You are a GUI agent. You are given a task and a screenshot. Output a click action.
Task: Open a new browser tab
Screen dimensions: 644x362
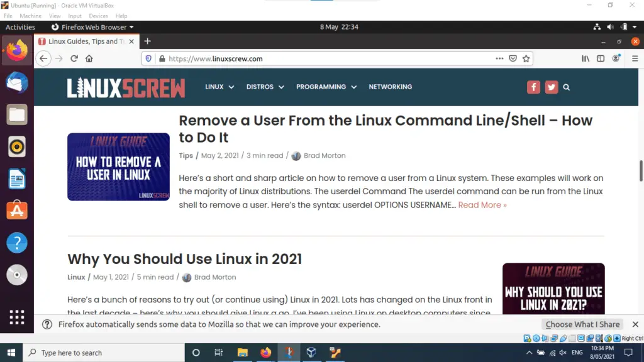pos(147,41)
